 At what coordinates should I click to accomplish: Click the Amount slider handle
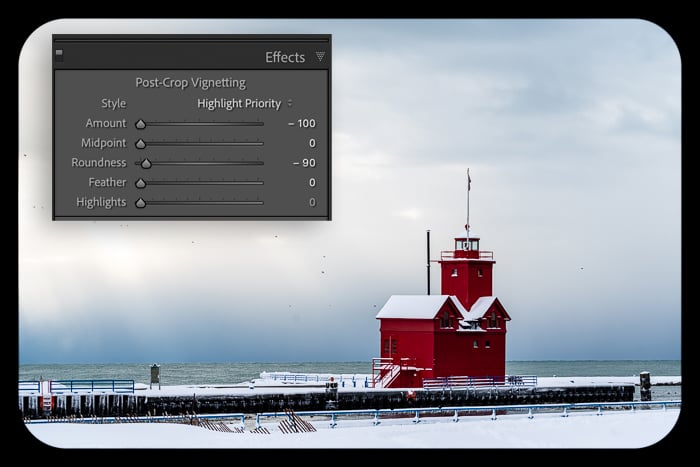point(141,124)
